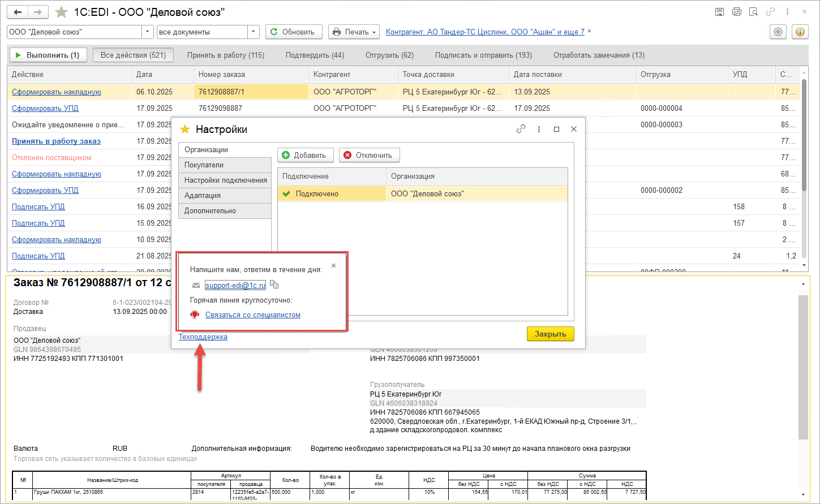The height and width of the screenshot is (504, 820).
Task: Copy support email address using copy icon
Action: (274, 285)
